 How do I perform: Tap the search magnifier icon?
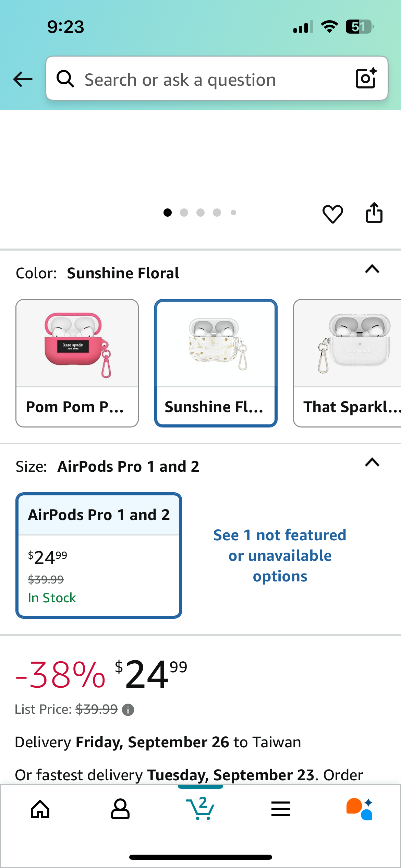[65, 79]
